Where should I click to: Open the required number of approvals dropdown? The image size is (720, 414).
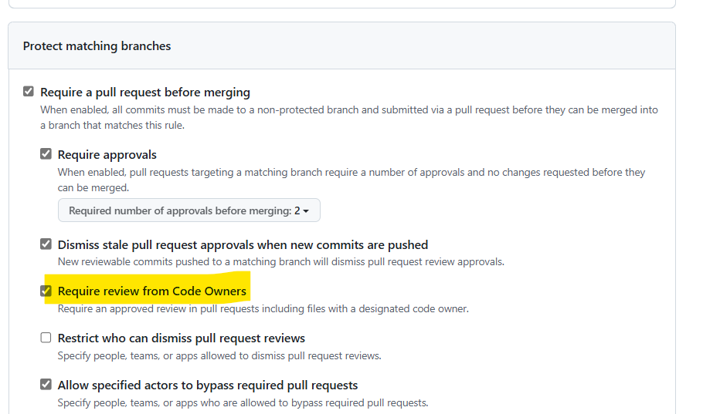tap(189, 210)
